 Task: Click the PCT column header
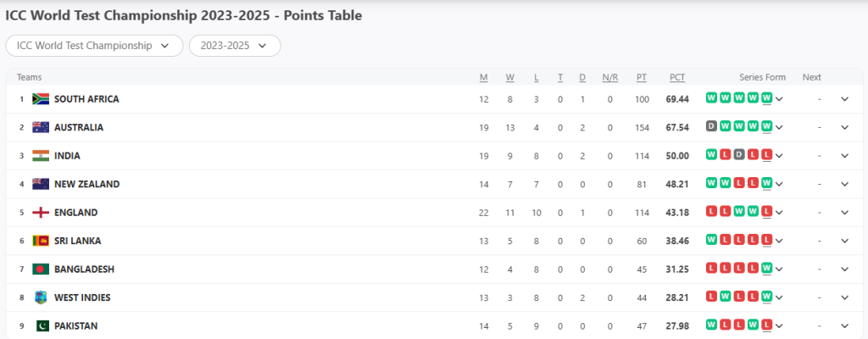677,78
